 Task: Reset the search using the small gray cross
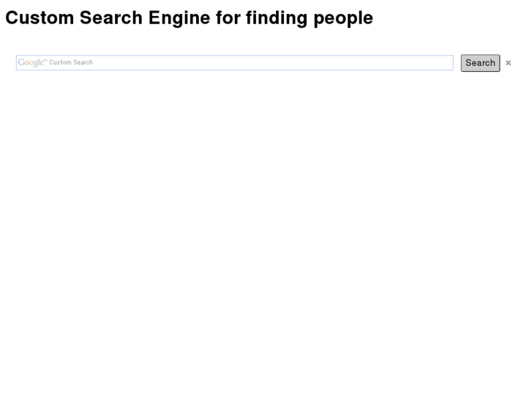508,63
